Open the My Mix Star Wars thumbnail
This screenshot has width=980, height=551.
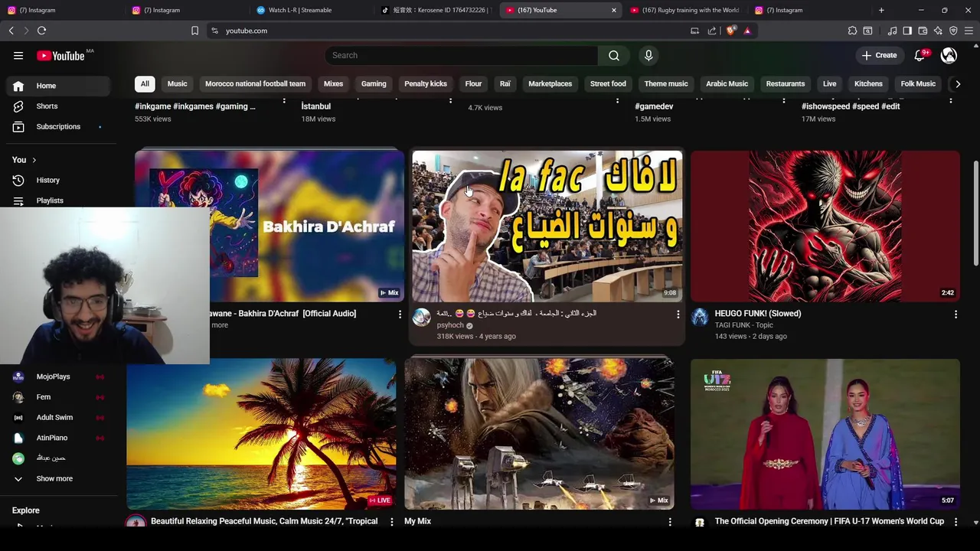click(x=539, y=434)
